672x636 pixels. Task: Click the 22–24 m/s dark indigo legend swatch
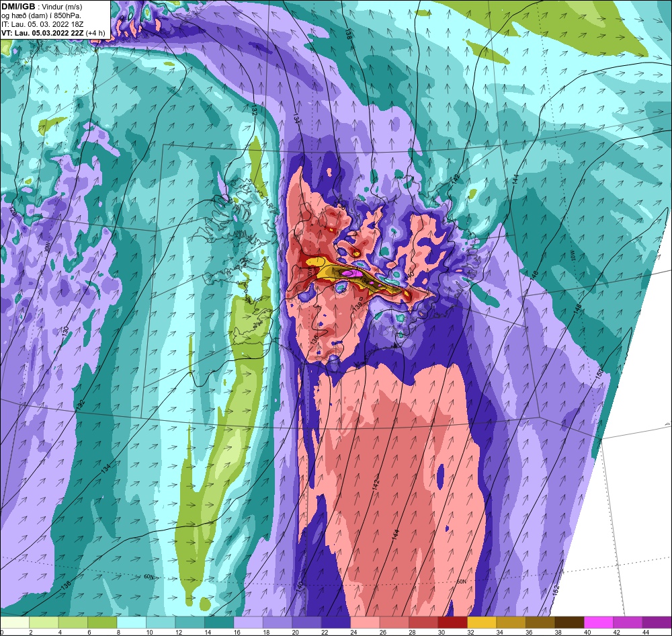click(x=336, y=623)
